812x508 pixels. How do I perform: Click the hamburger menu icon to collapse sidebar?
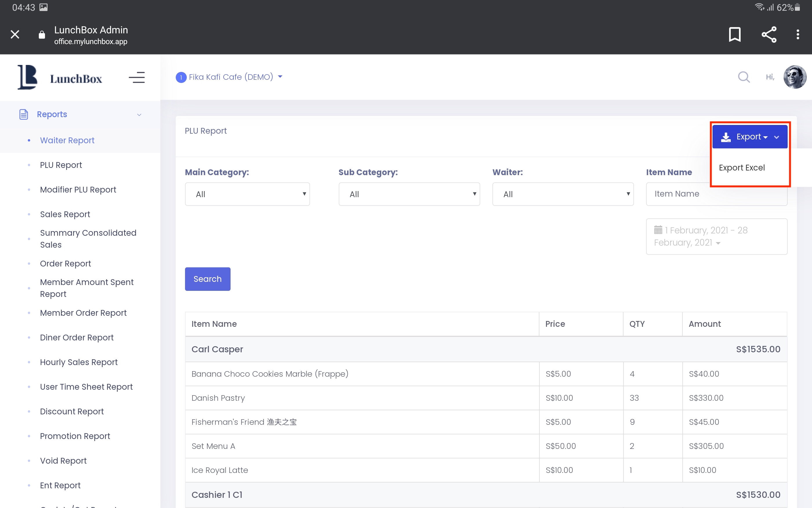coord(137,77)
